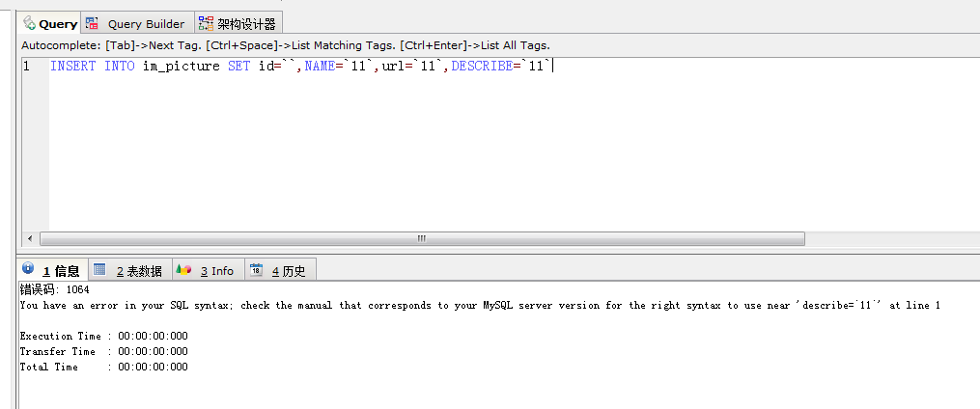View the 4 历史 history tab
980x409 pixels.
[x=288, y=271]
